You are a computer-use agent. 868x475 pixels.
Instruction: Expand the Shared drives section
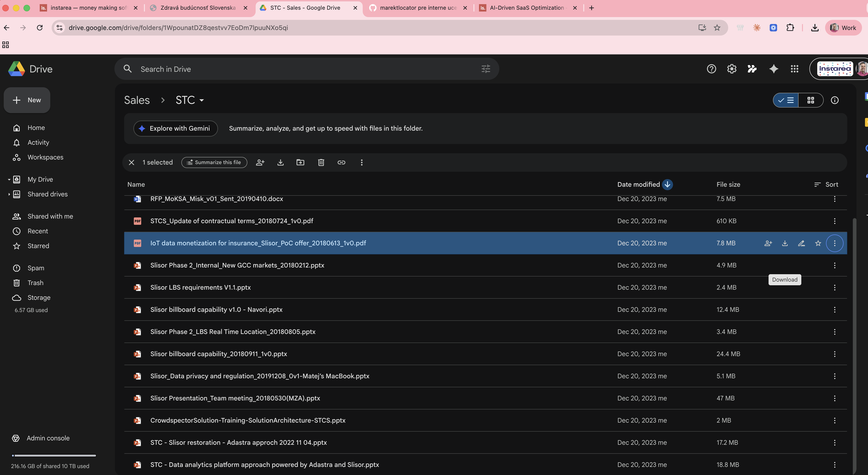pos(9,194)
